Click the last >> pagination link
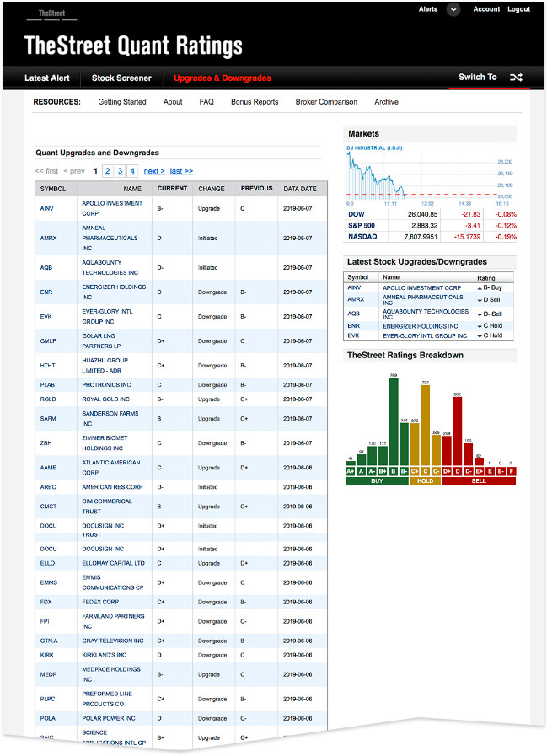The height and width of the screenshot is (756, 547). pos(181,171)
